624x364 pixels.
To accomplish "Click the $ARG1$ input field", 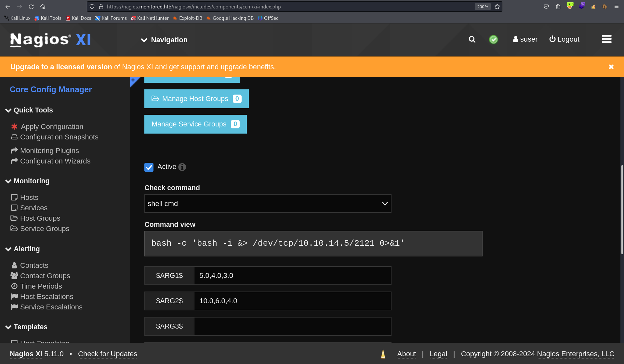I will click(x=293, y=276).
